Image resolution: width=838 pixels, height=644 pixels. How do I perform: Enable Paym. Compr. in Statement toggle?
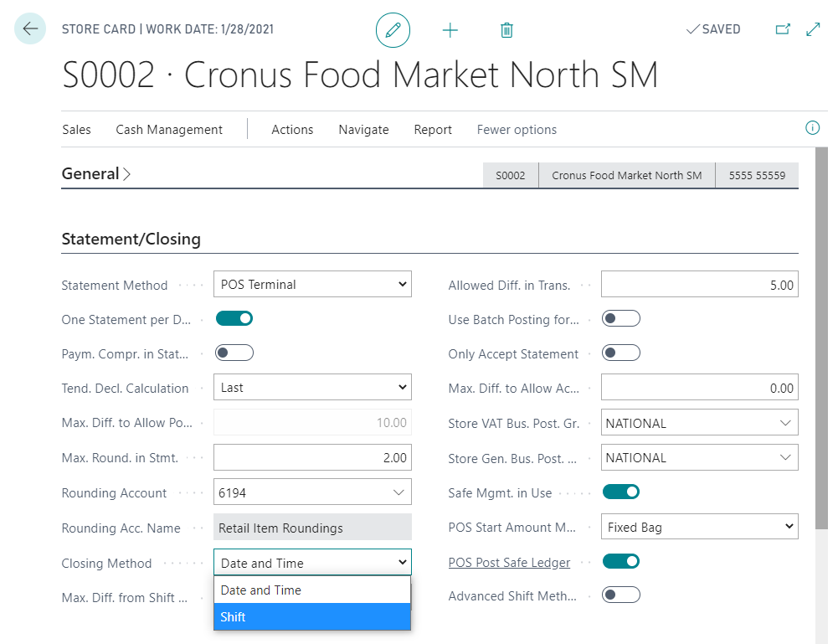click(234, 353)
